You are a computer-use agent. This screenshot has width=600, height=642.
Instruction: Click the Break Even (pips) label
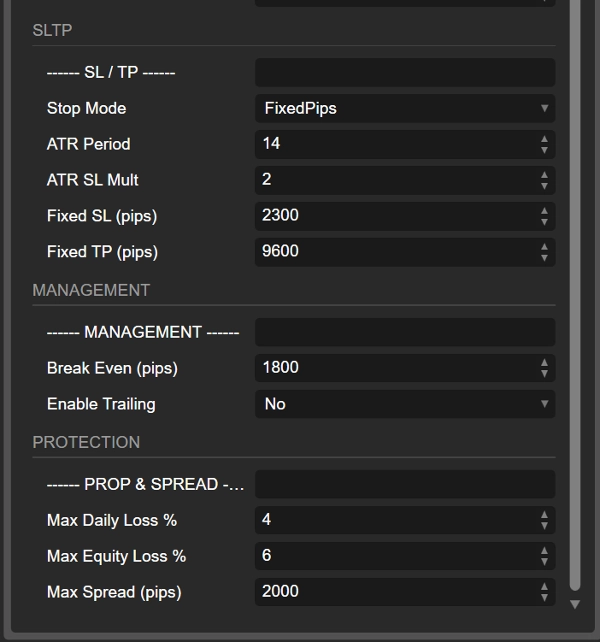point(112,368)
